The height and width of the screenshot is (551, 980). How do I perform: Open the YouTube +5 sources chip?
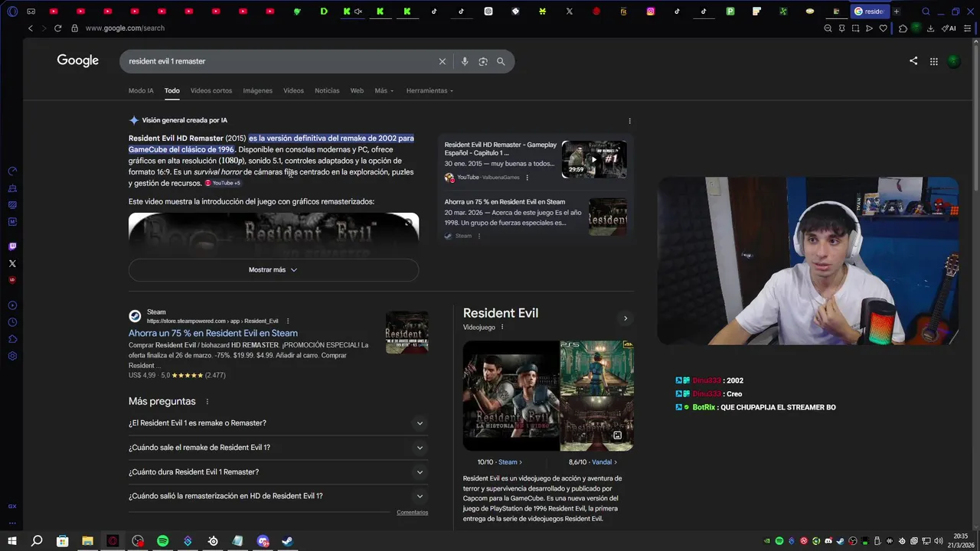[x=223, y=183]
